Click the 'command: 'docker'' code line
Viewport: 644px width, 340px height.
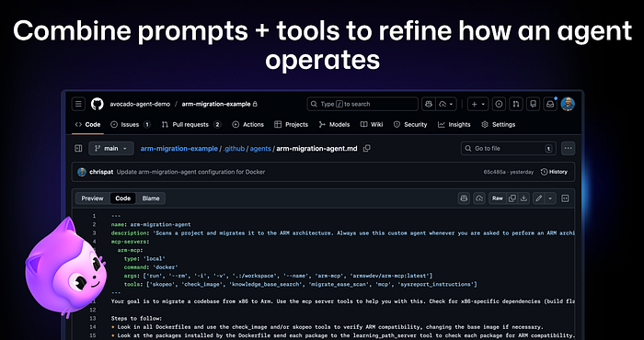(151, 267)
